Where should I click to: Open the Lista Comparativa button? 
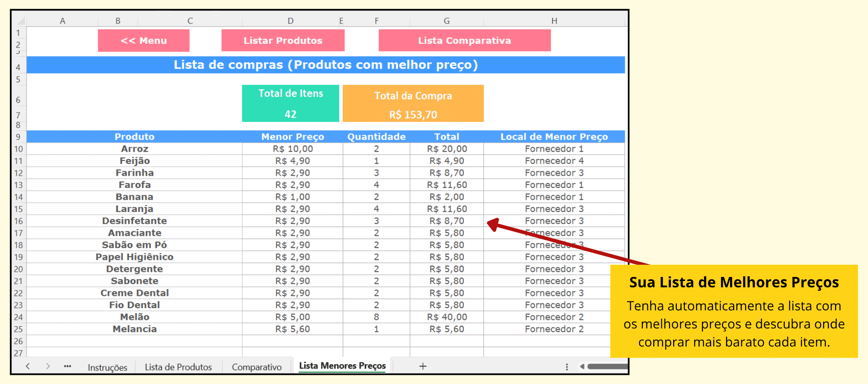click(x=464, y=41)
